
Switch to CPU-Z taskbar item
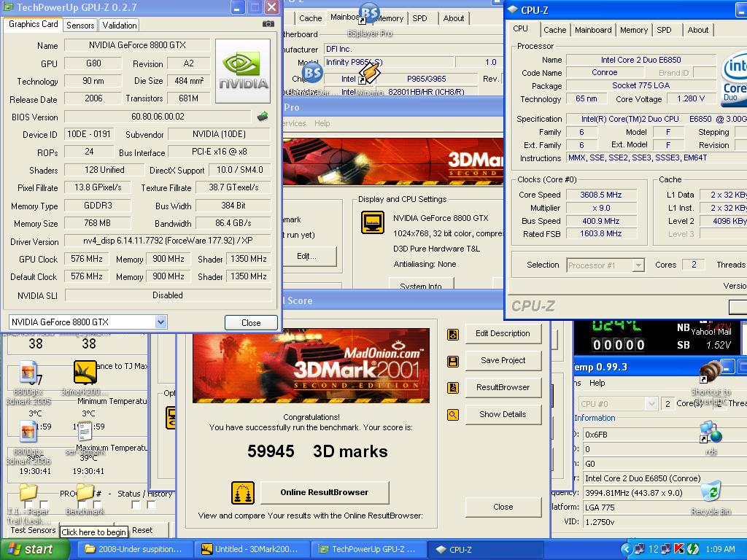484,549
